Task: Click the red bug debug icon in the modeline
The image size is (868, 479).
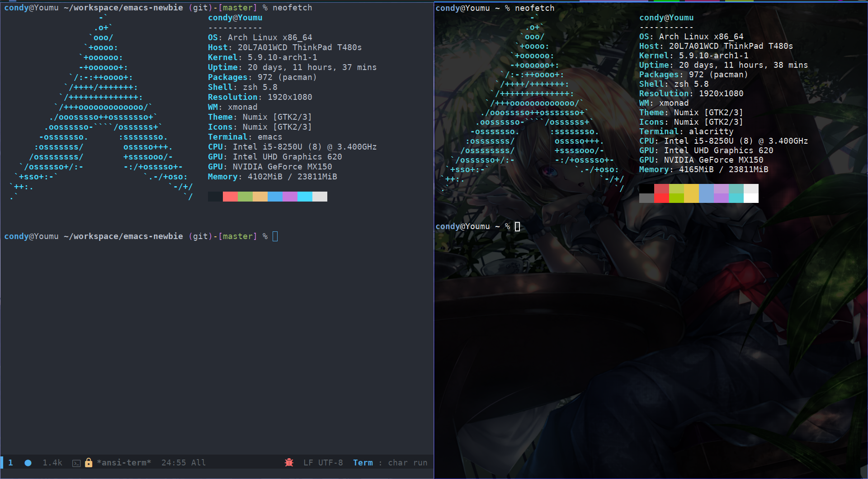Action: pyautogui.click(x=289, y=463)
